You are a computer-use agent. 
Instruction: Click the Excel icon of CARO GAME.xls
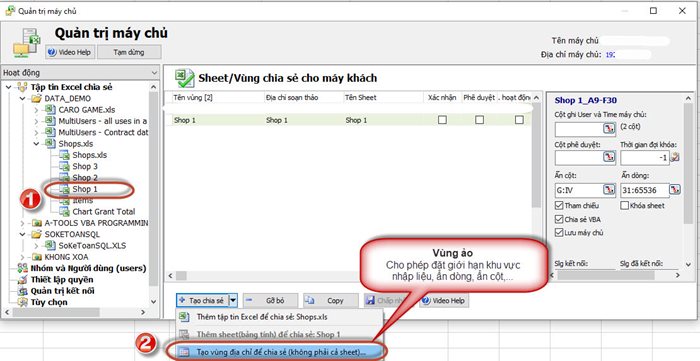pyautogui.click(x=50, y=110)
